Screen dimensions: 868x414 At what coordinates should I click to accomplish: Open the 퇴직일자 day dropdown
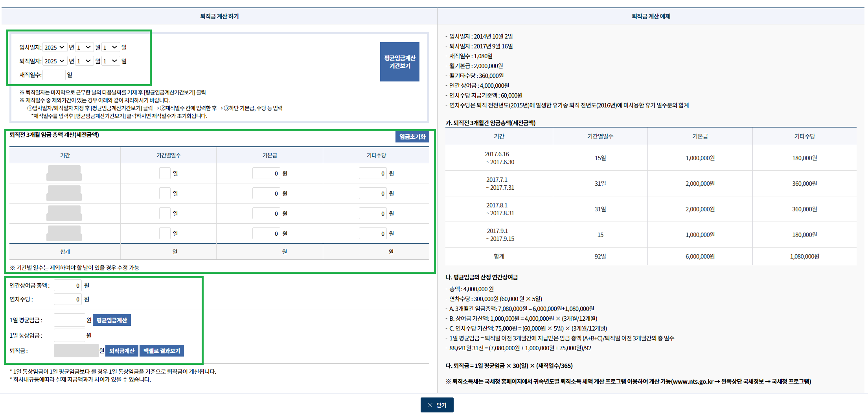[111, 61]
